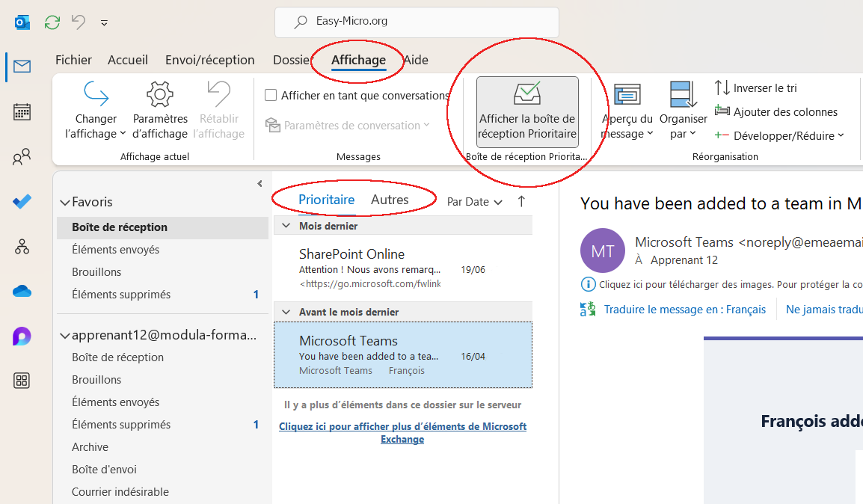Collapse the folder pane with the arrow
The height and width of the screenshot is (504, 863).
[259, 184]
